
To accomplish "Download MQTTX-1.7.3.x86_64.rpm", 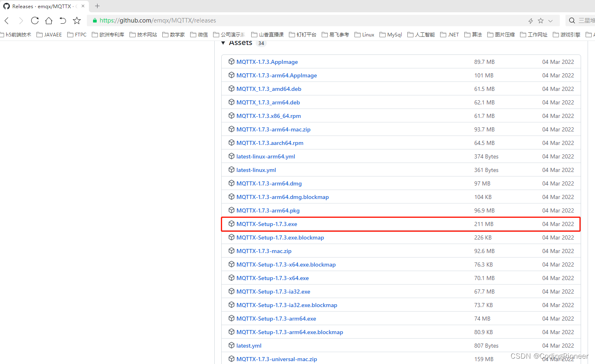I will click(x=269, y=116).
